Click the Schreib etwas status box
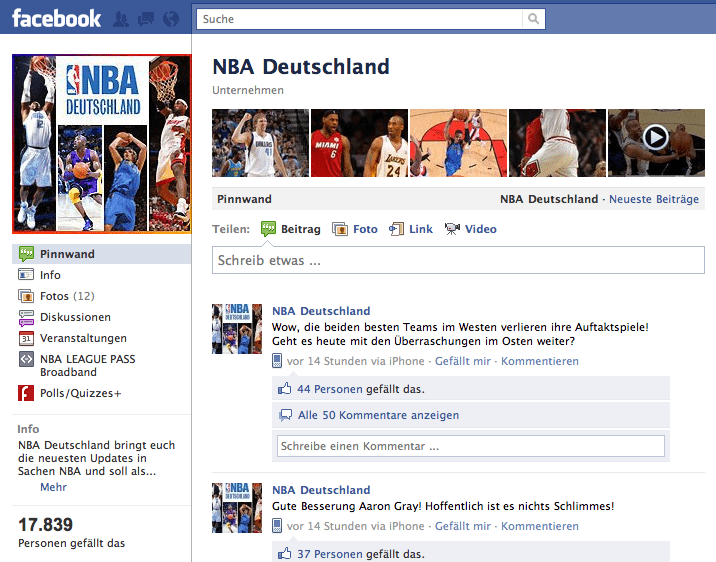 coord(458,260)
